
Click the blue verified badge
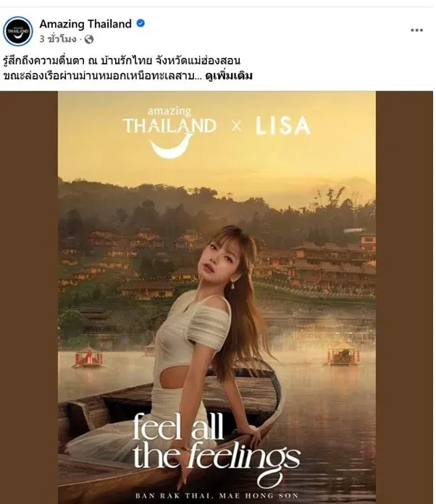pyautogui.click(x=141, y=24)
